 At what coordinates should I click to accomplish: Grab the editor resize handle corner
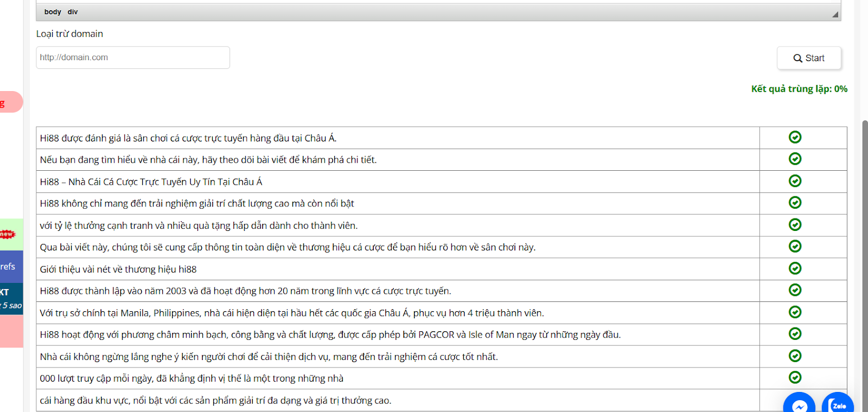tap(835, 15)
